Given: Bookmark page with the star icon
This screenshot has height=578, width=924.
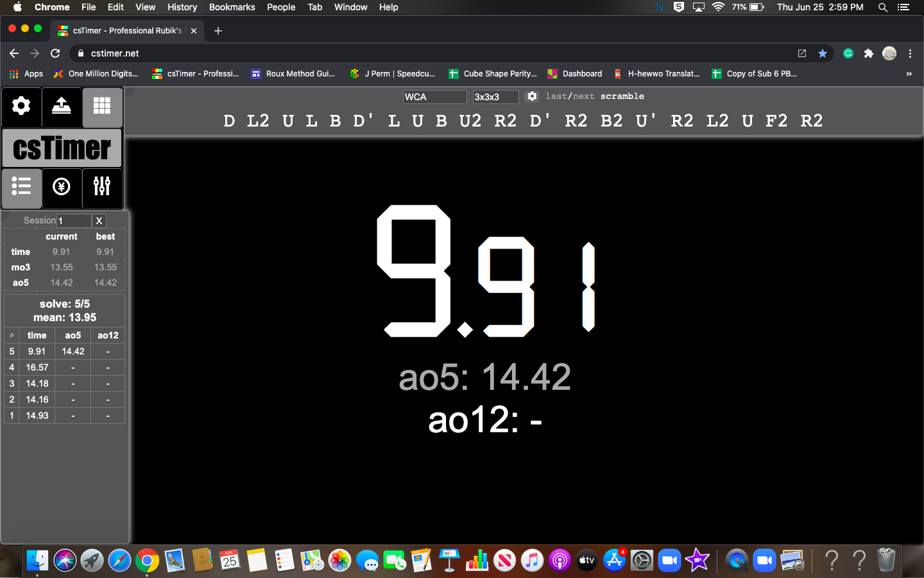Looking at the screenshot, I should tap(822, 53).
